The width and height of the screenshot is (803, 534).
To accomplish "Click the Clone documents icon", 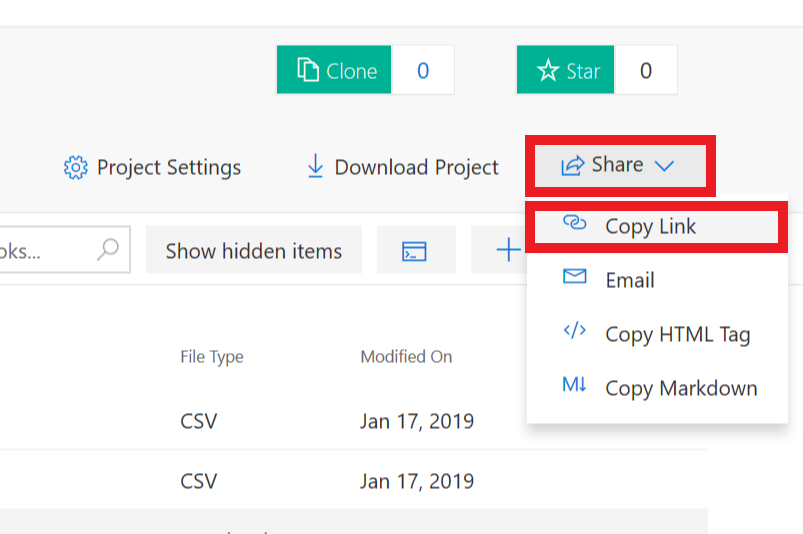I will tap(308, 70).
